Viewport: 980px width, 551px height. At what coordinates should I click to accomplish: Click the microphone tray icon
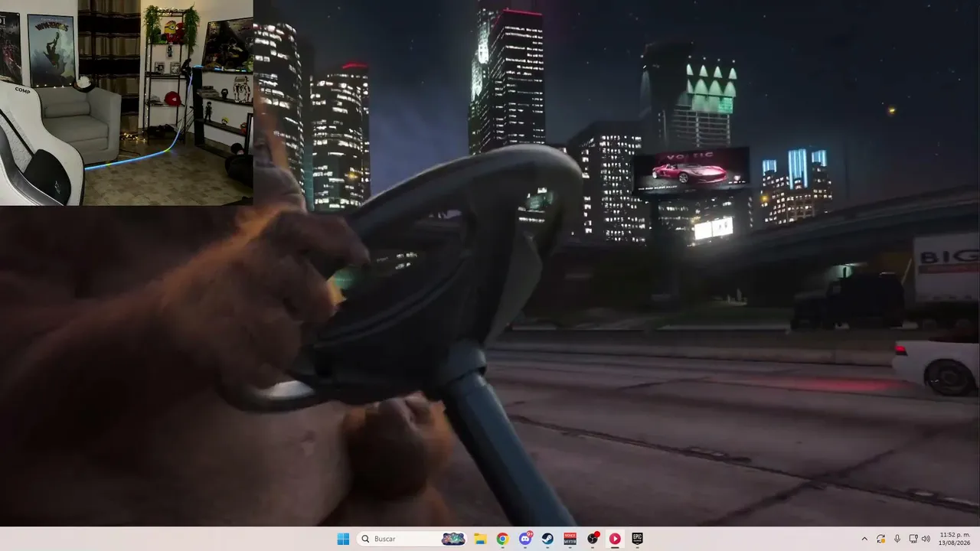pos(897,539)
